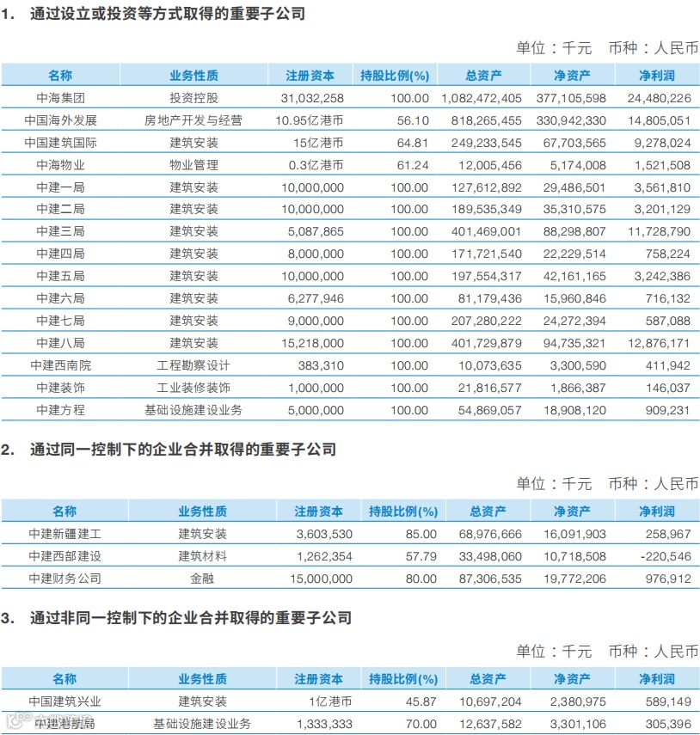Select the name cell "中国建筑兴业"
This screenshot has width=700, height=735.
pyautogui.click(x=64, y=701)
